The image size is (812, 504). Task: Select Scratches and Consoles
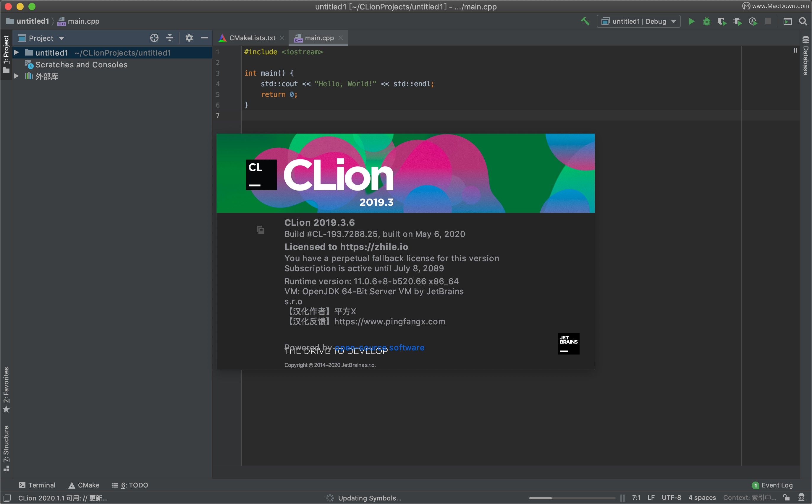pos(81,64)
